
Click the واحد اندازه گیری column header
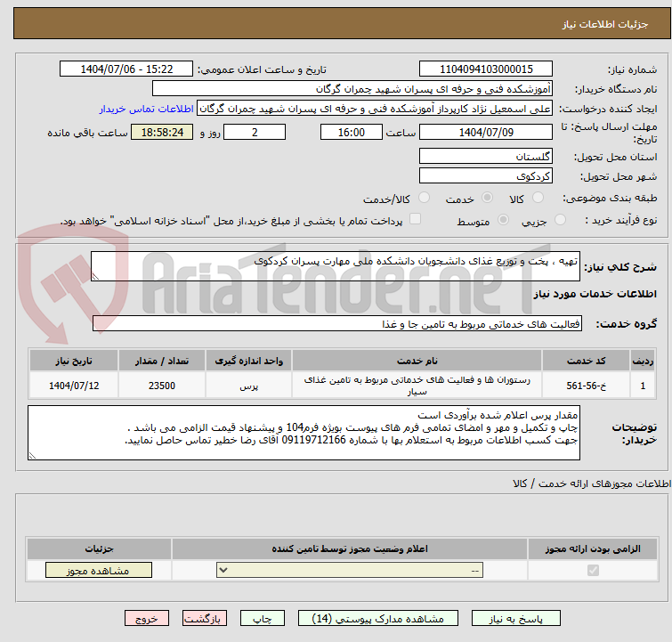coord(249,361)
